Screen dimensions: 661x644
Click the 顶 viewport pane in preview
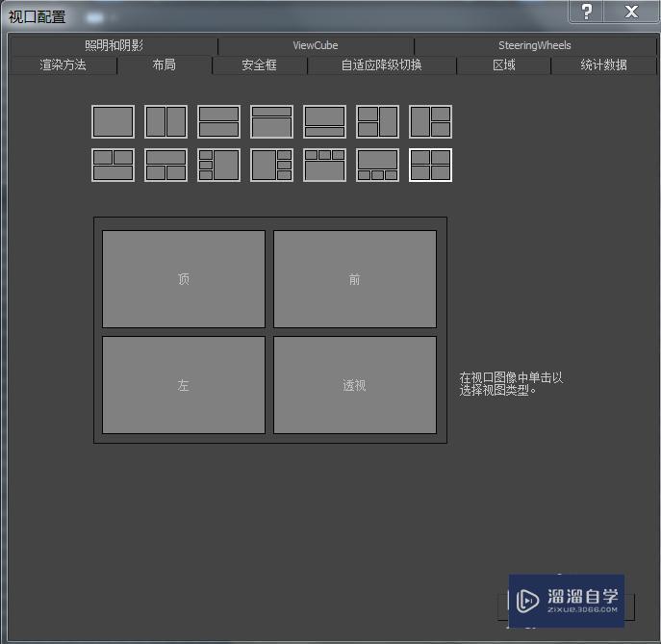point(184,279)
